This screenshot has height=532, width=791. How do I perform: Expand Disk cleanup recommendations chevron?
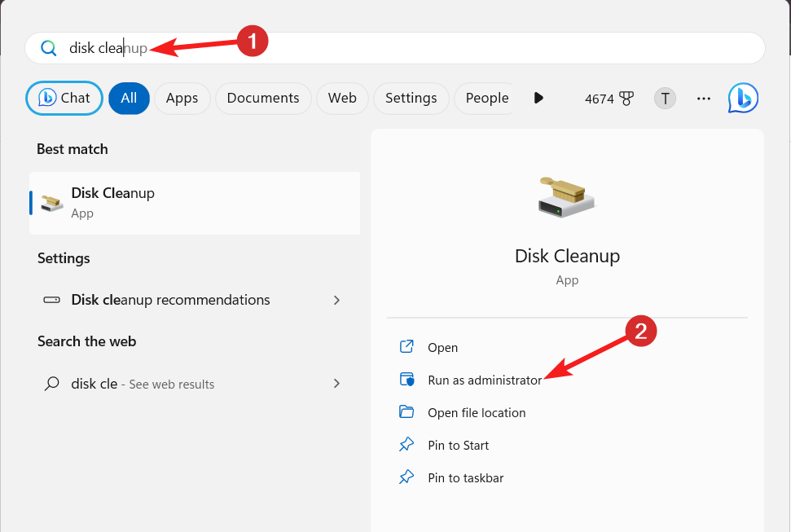336,301
